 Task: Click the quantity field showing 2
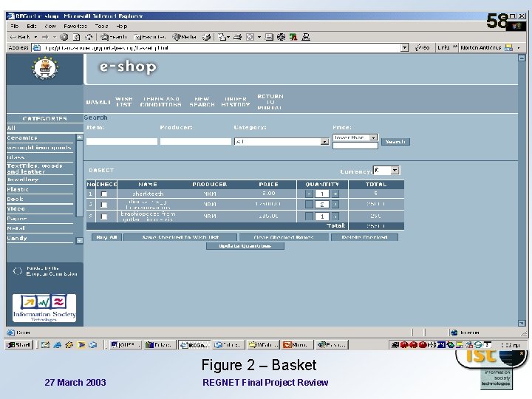point(322,204)
